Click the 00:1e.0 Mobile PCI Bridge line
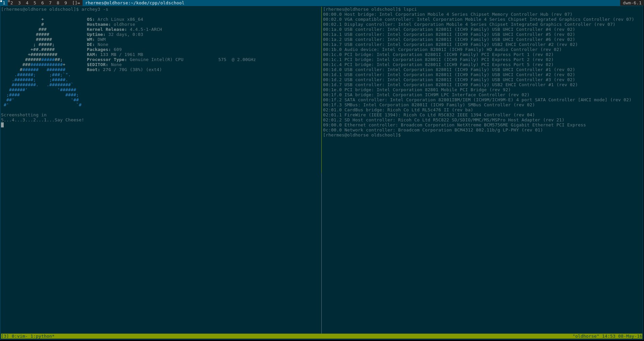The width and height of the screenshot is (644, 341). point(417,90)
